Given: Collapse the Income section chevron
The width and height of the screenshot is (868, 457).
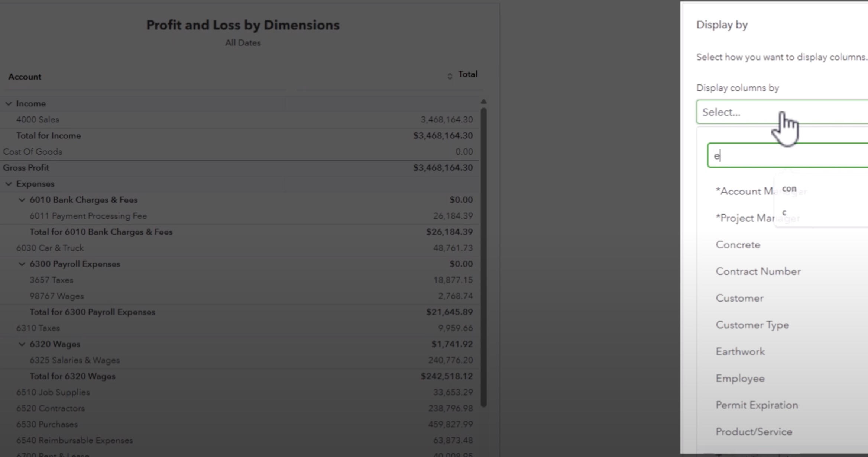Looking at the screenshot, I should [x=9, y=104].
